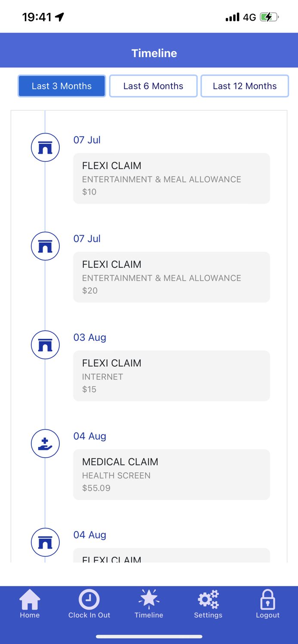Select the Last 3 Months filter
Viewport: 298px width, 644px height.
coord(61,86)
